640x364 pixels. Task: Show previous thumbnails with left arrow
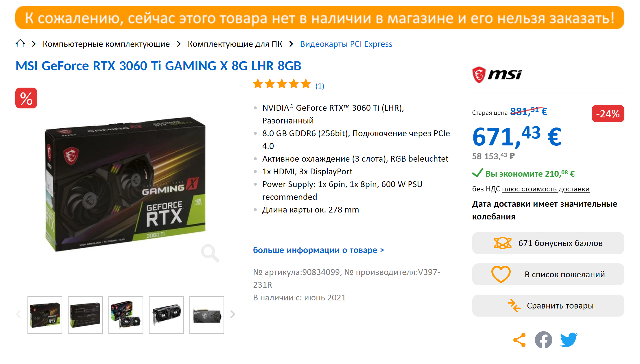(x=19, y=314)
